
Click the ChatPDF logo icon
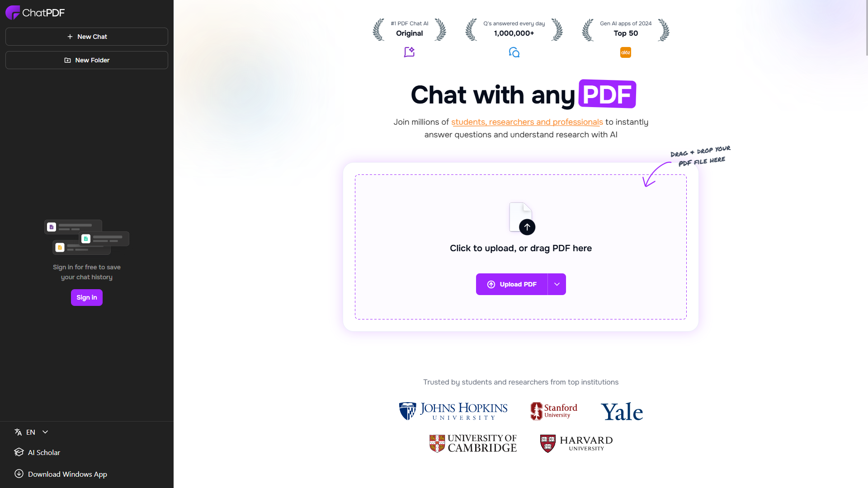click(x=12, y=12)
